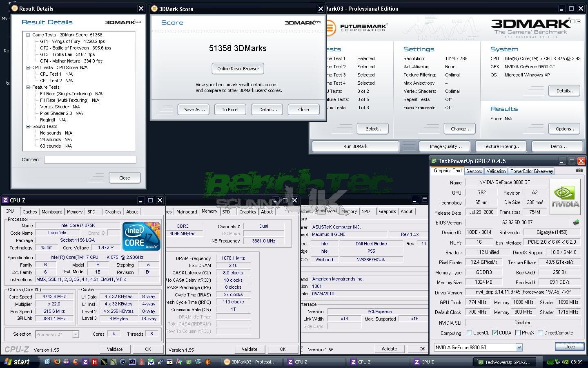Enable the OpenCL checkbox
The image size is (588, 368).
469,333
